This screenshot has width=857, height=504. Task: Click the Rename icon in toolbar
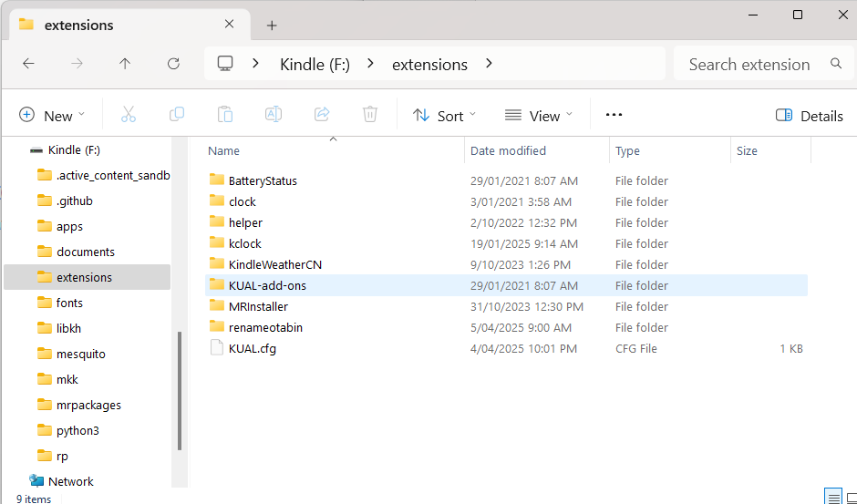[273, 115]
